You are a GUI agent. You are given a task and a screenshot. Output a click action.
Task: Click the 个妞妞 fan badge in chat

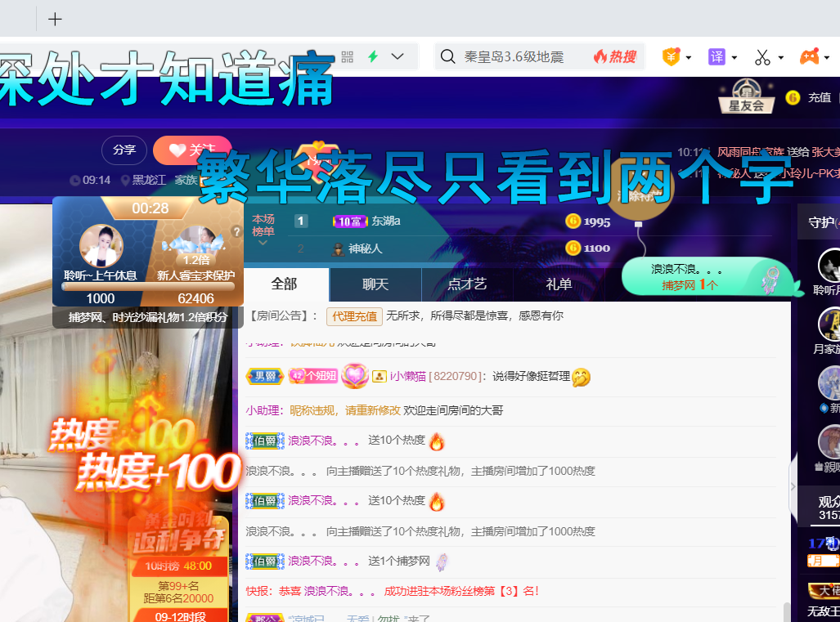coord(313,376)
